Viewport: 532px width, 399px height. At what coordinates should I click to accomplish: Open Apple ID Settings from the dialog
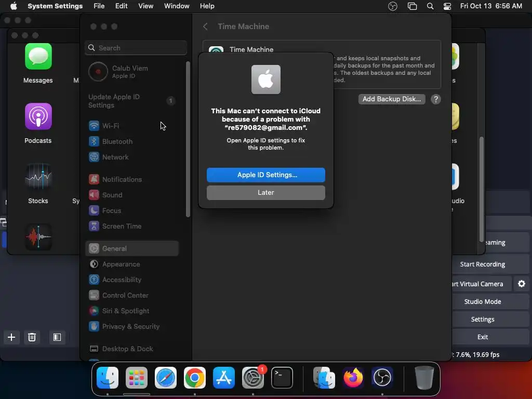click(265, 175)
